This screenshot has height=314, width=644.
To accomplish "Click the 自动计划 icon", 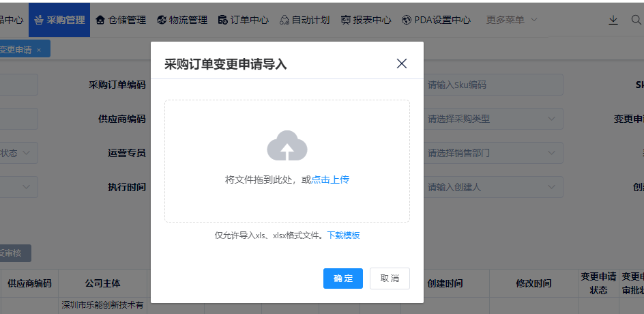I will [284, 20].
